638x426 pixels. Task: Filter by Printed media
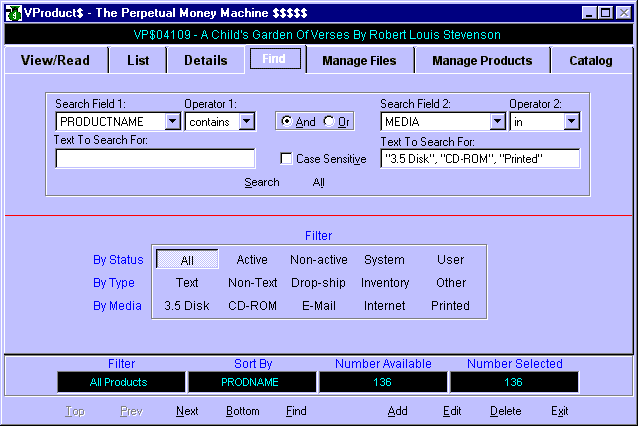coord(450,306)
